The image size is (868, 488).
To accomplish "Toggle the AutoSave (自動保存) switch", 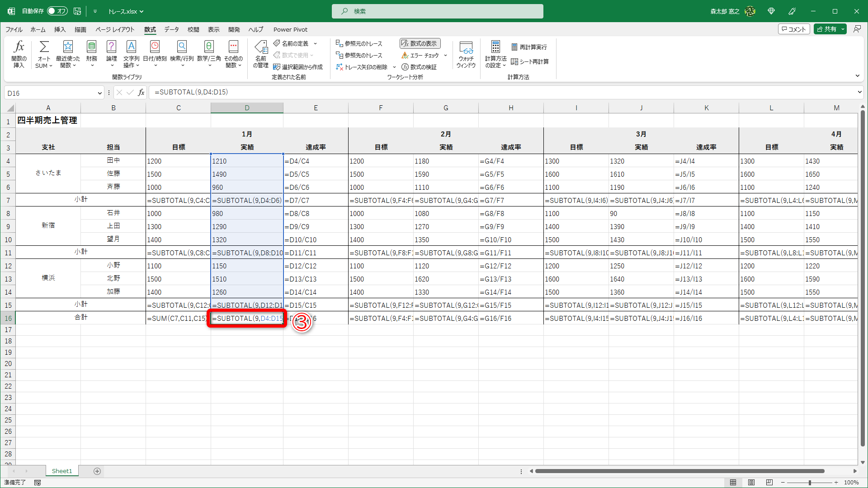I will click(x=57, y=11).
